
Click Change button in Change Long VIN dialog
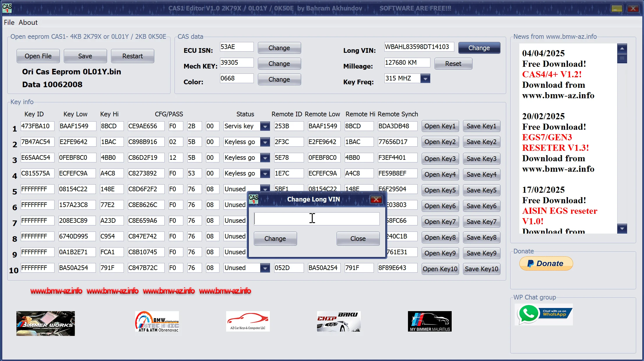(x=275, y=239)
